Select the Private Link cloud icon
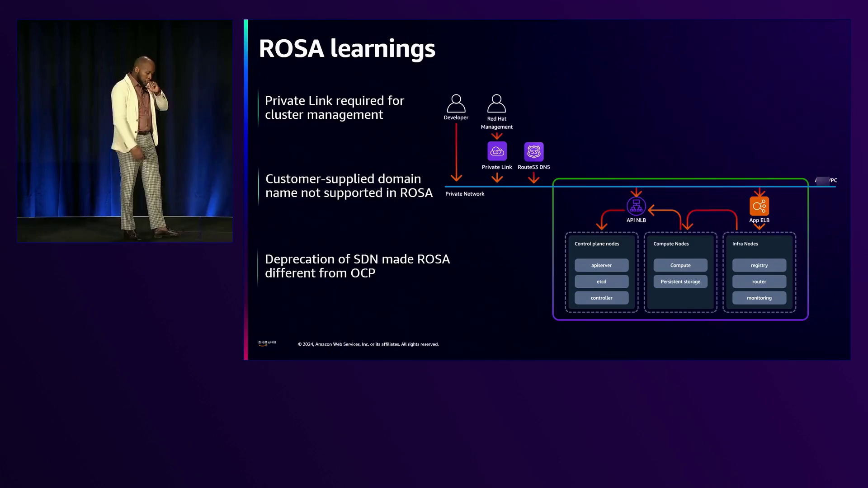 coord(497,151)
